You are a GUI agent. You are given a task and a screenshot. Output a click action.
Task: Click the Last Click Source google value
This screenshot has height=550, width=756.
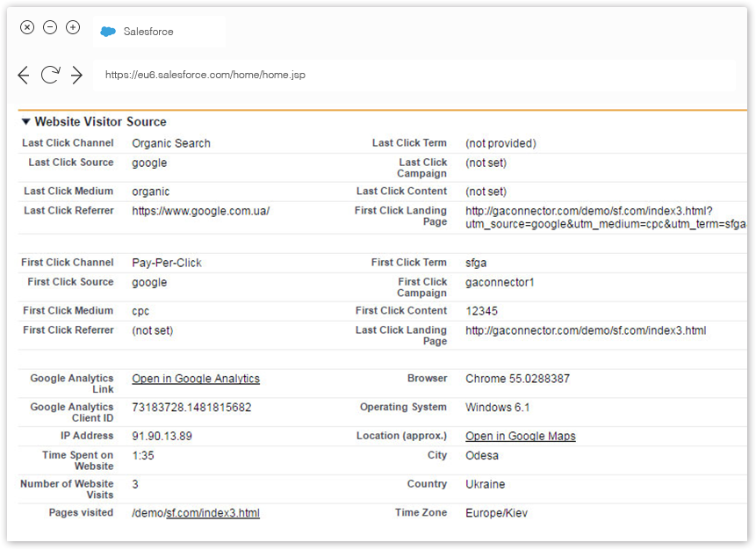click(149, 163)
